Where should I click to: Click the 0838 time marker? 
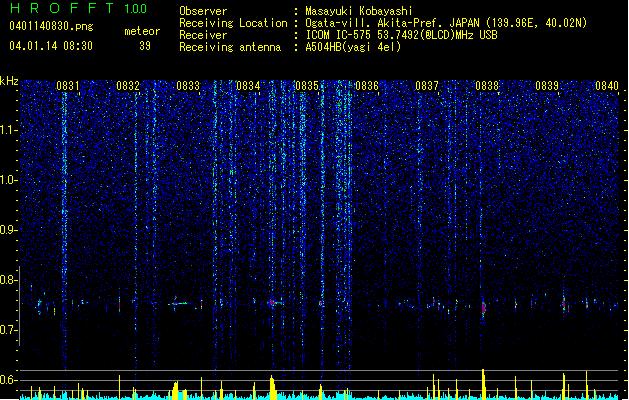point(487,86)
